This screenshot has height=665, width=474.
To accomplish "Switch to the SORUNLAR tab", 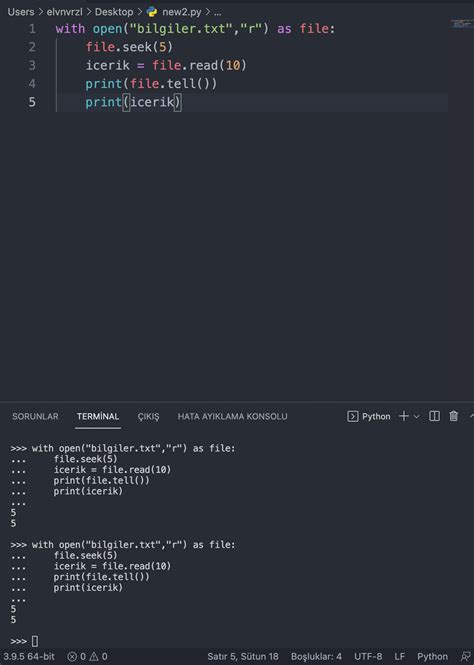I will 35,416.
